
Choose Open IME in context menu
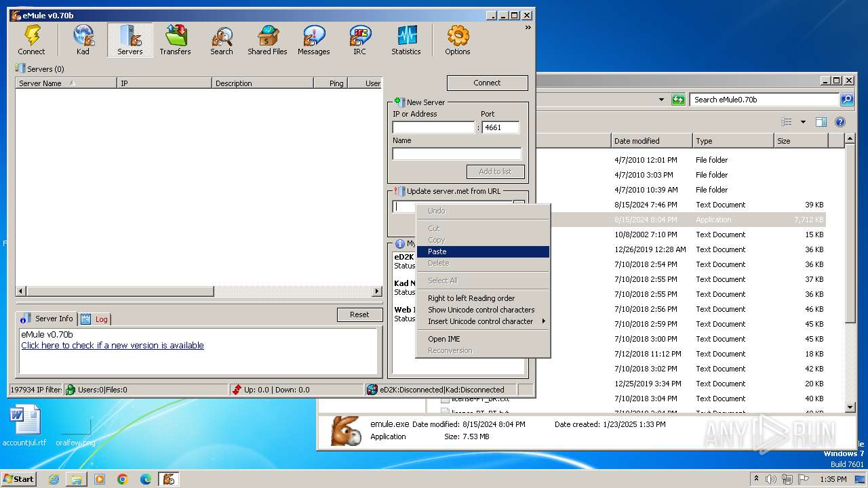[x=482, y=339]
